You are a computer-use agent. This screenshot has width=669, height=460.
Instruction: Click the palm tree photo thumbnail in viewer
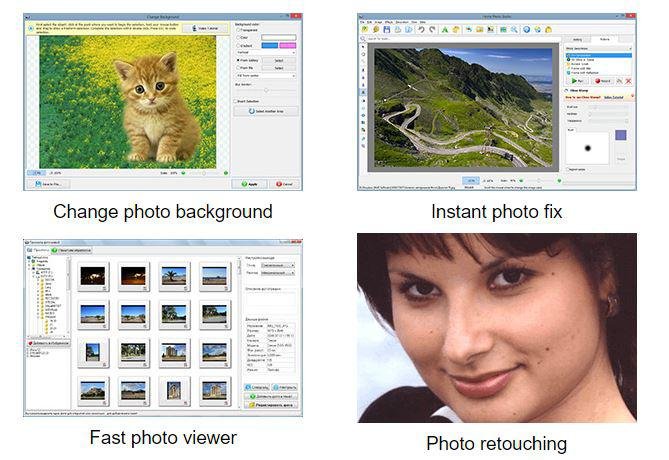(174, 276)
